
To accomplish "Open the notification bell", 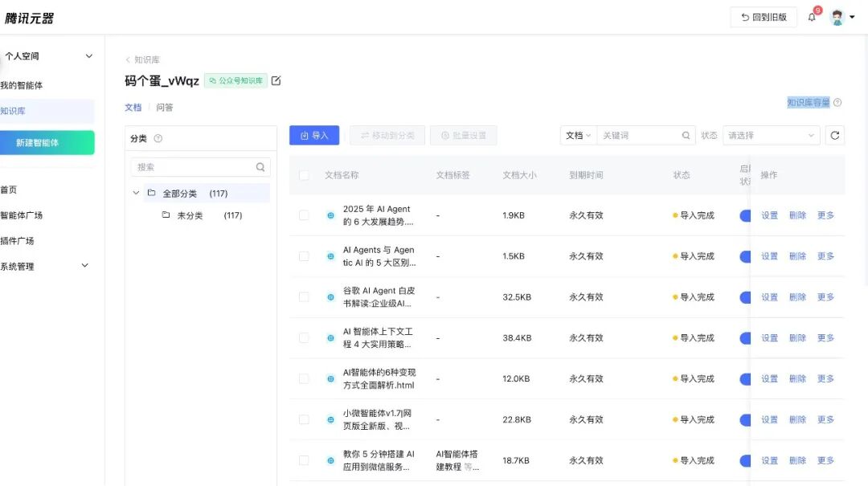I will (812, 17).
